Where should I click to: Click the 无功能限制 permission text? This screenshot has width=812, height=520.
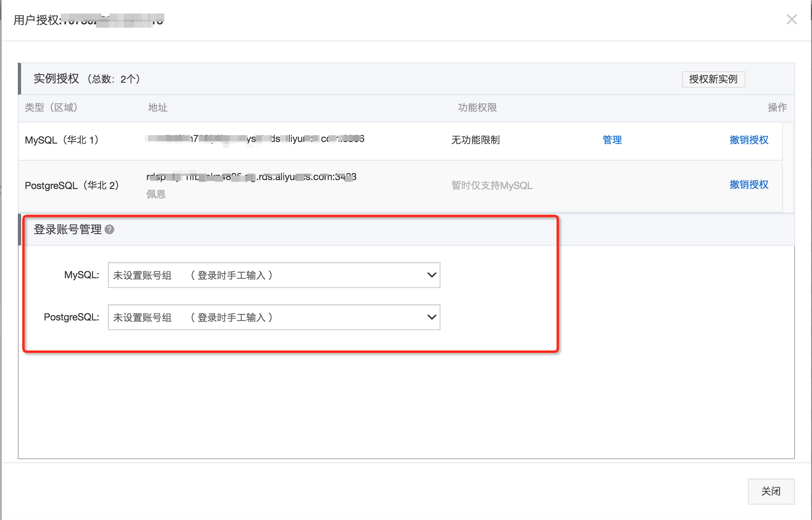tap(475, 140)
